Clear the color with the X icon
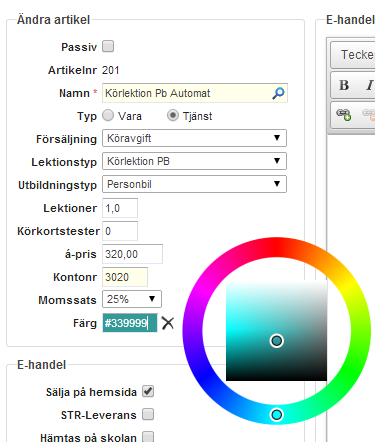This screenshot has width=375, height=442. pyautogui.click(x=168, y=323)
